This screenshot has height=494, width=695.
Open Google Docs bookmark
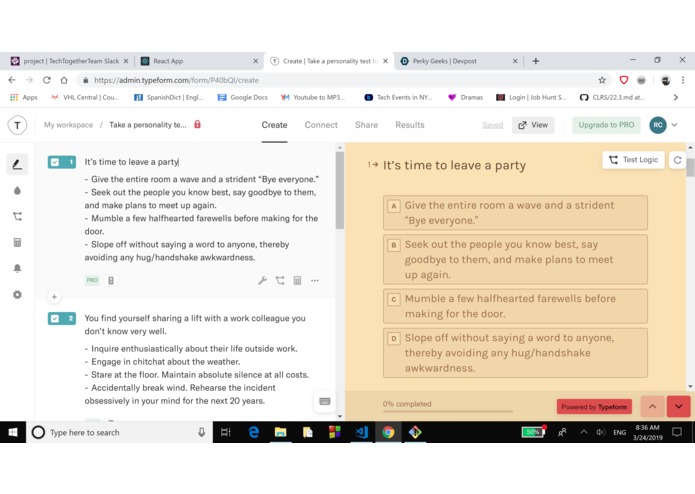[x=243, y=97]
